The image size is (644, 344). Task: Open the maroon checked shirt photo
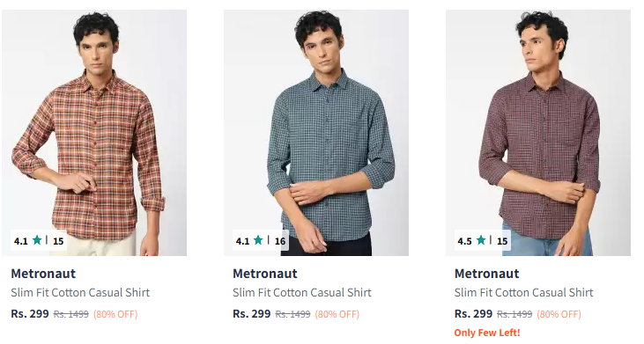(538, 133)
